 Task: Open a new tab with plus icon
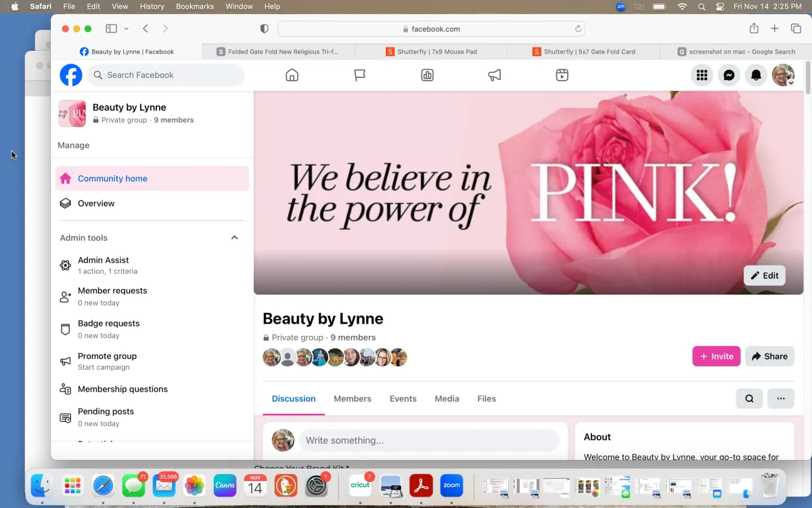[x=775, y=28]
